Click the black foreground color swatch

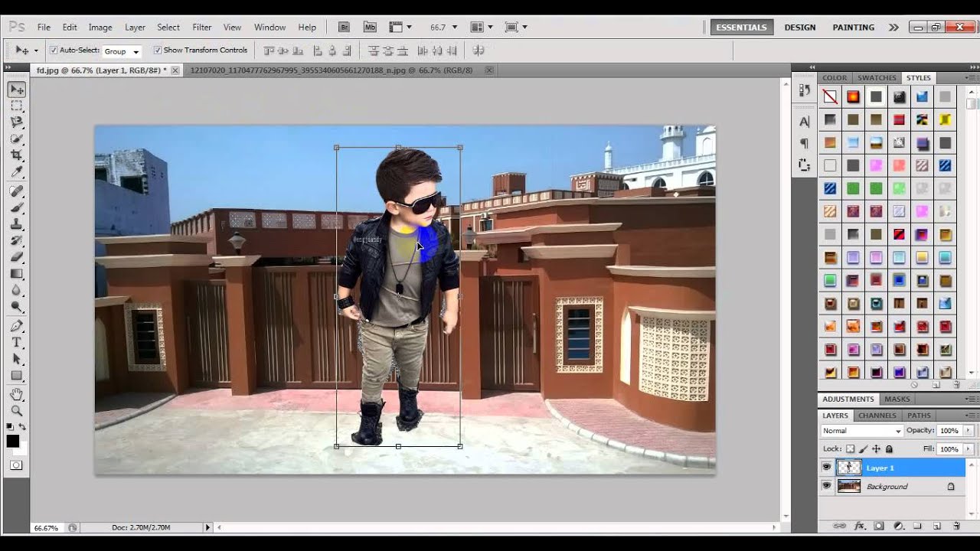pos(13,441)
